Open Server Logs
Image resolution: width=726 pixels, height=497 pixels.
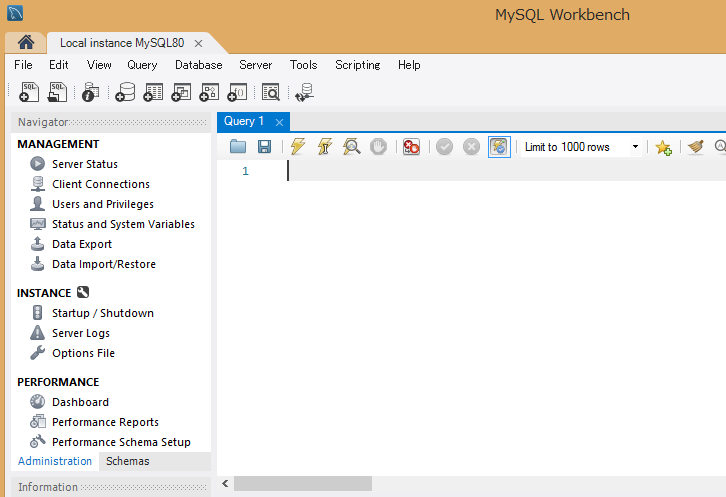[x=81, y=333]
